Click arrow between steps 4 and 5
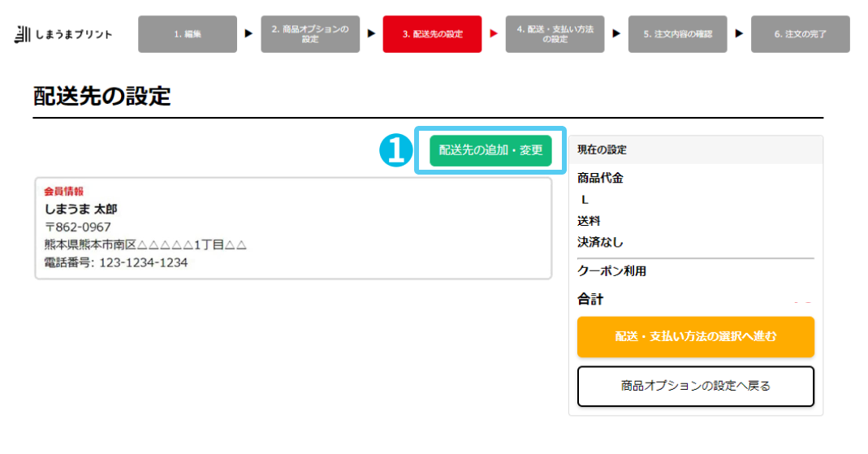 coord(616,34)
